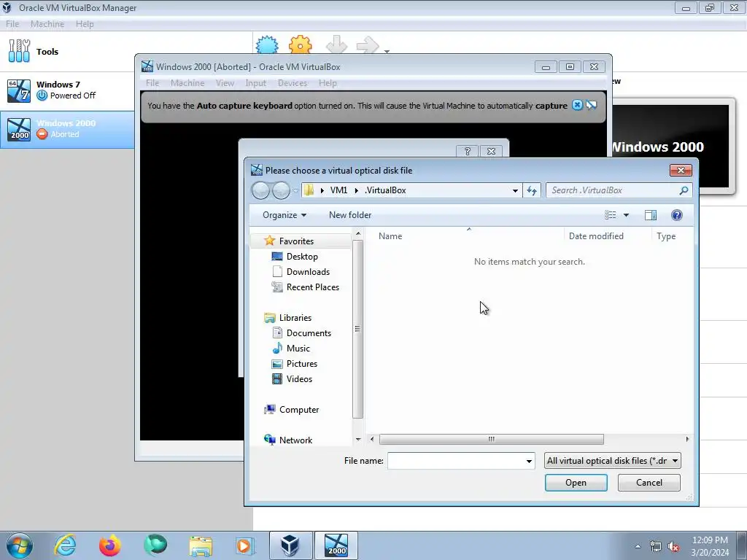Click the orange Settings gear in Manager toolbar
Image resolution: width=747 pixels, height=560 pixels.
point(300,44)
